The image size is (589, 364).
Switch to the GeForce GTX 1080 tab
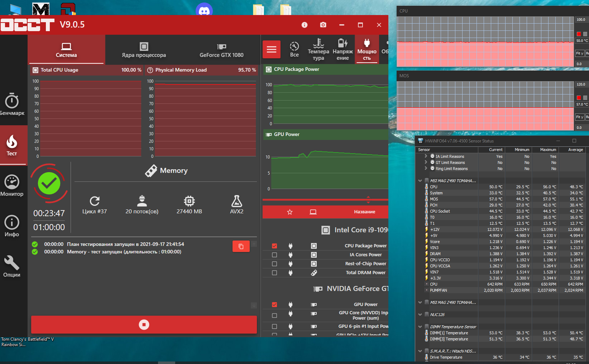coord(221,49)
